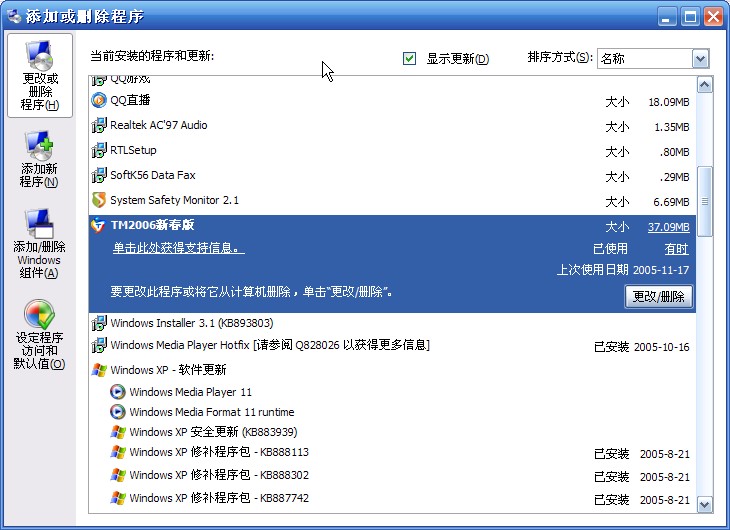This screenshot has width=730, height=530.
Task: Click the 2005-10-16 install date
Action: pyautogui.click(x=662, y=347)
